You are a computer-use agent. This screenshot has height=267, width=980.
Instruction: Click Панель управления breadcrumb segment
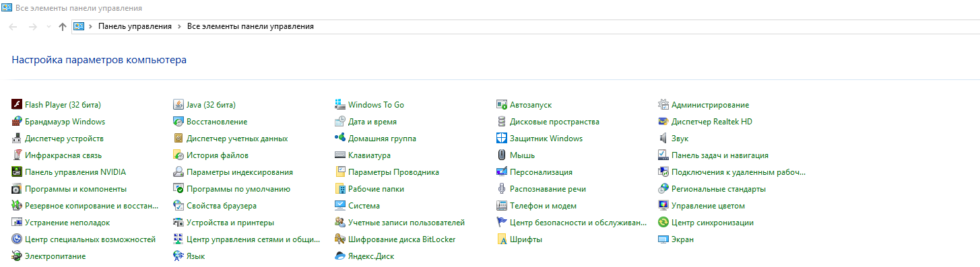coord(135,27)
